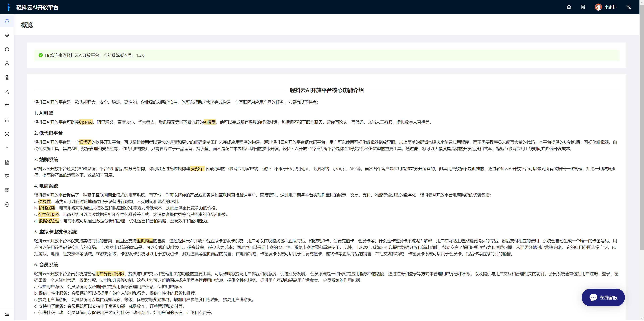This screenshot has width=644, height=321.
Task: Open the pound currency icon in sidebar
Action: pos(7,78)
